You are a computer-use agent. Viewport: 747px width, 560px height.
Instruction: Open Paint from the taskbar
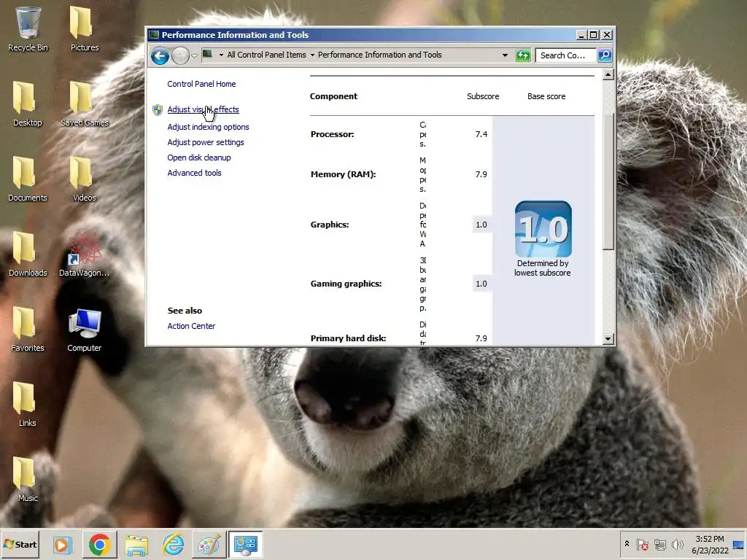coord(209,545)
